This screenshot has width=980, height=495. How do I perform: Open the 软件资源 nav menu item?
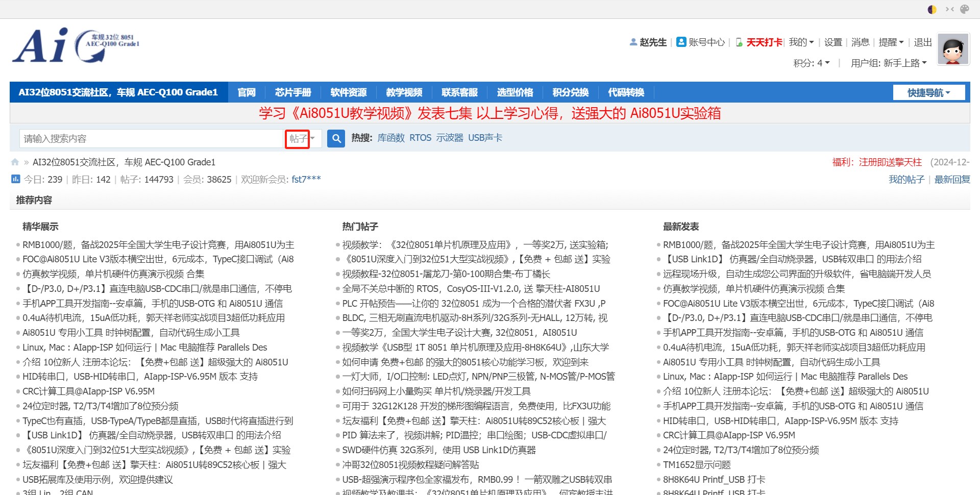[x=349, y=92]
